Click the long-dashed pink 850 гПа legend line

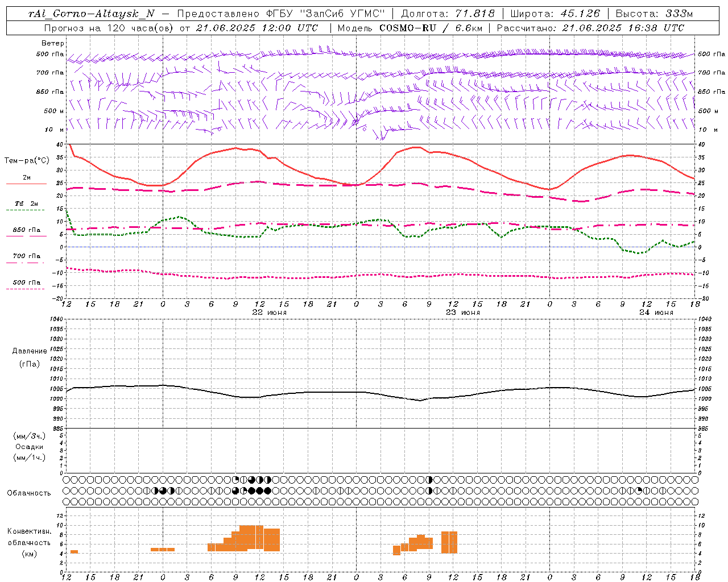pyautogui.click(x=26, y=236)
